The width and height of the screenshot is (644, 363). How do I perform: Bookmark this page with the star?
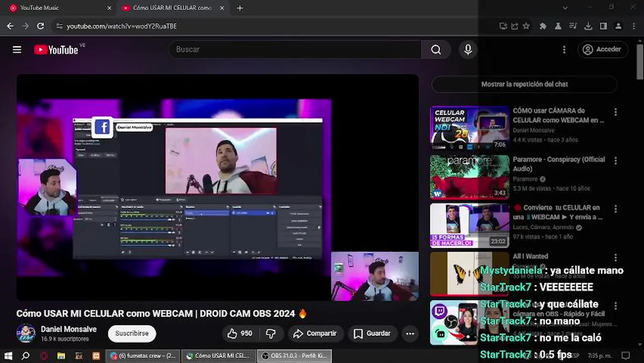[x=526, y=26]
